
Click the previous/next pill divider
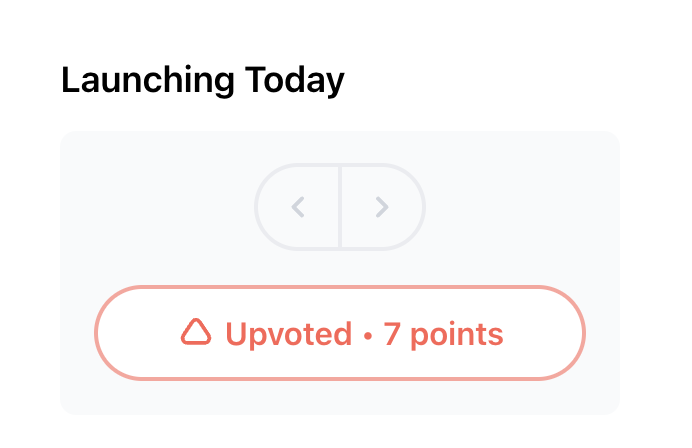click(340, 207)
